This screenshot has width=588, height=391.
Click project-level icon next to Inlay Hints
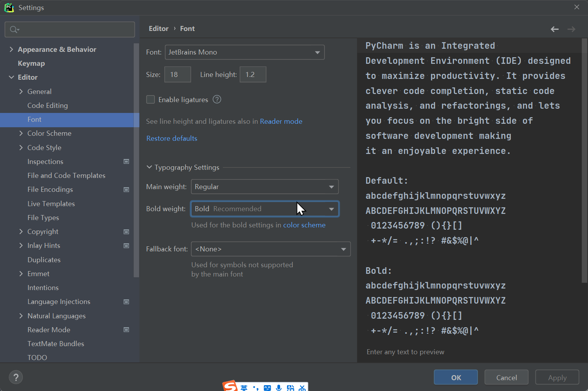point(126,246)
